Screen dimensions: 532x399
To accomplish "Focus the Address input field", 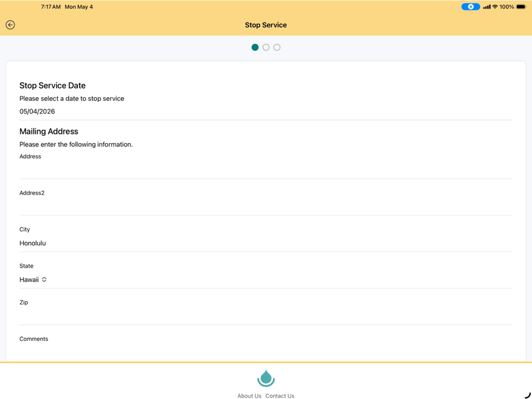I will (266, 170).
